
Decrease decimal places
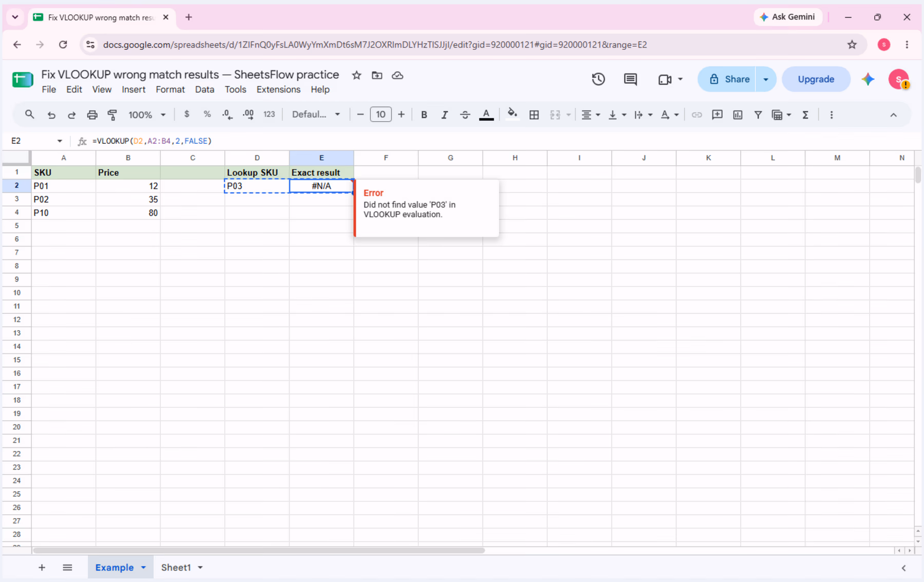click(227, 115)
